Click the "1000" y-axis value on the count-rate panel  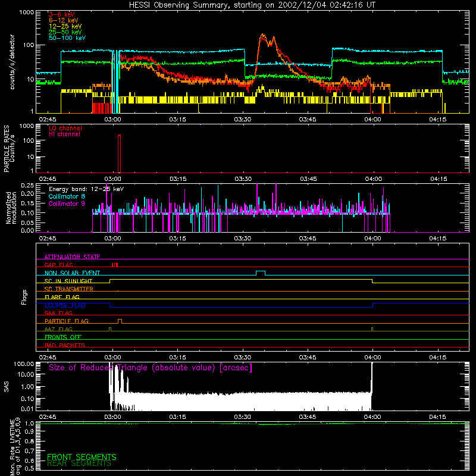pos(26,12)
